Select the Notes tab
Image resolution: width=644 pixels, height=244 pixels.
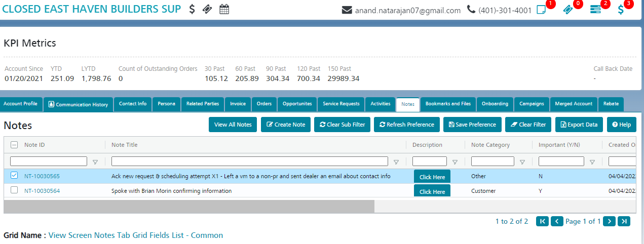pyautogui.click(x=408, y=104)
